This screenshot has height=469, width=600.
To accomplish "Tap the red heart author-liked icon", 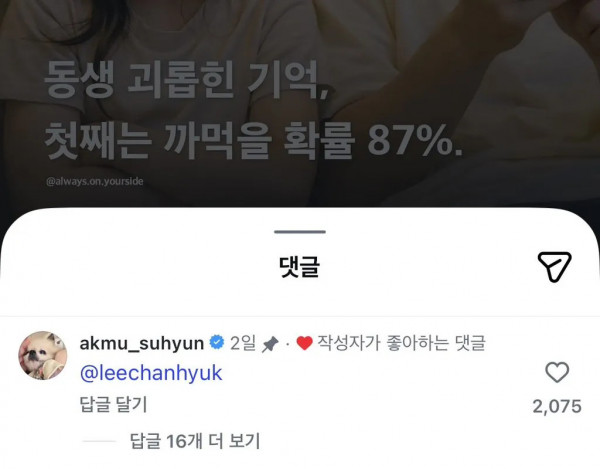I will [x=305, y=343].
